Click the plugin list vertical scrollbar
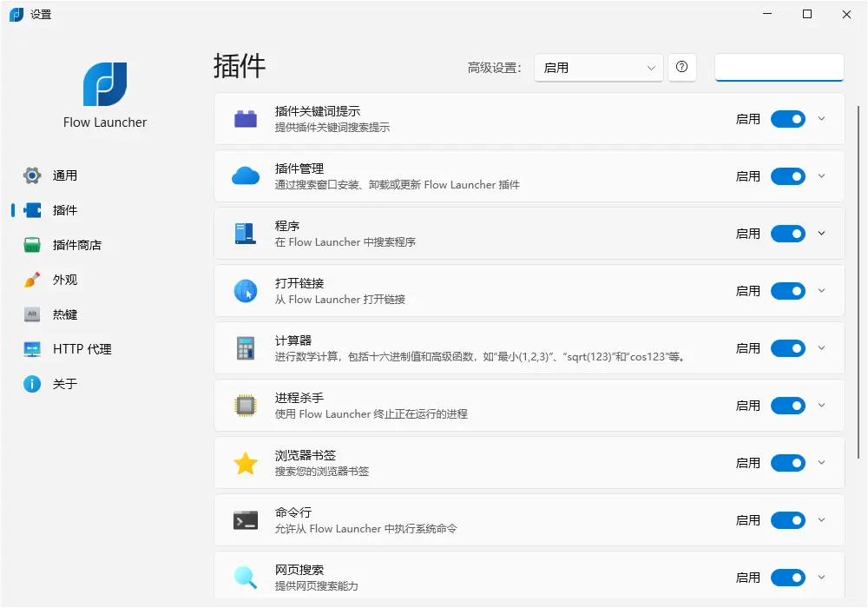 tap(858, 282)
